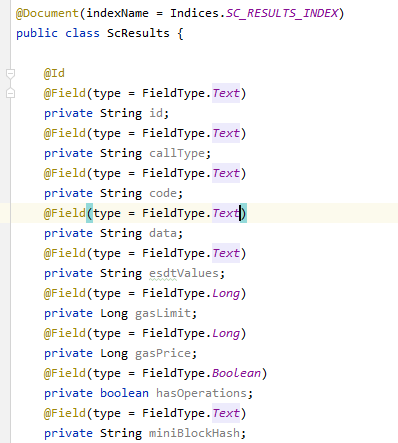The width and height of the screenshot is (398, 443).
Task: Click indexName parameter in @Document
Action: (117, 13)
